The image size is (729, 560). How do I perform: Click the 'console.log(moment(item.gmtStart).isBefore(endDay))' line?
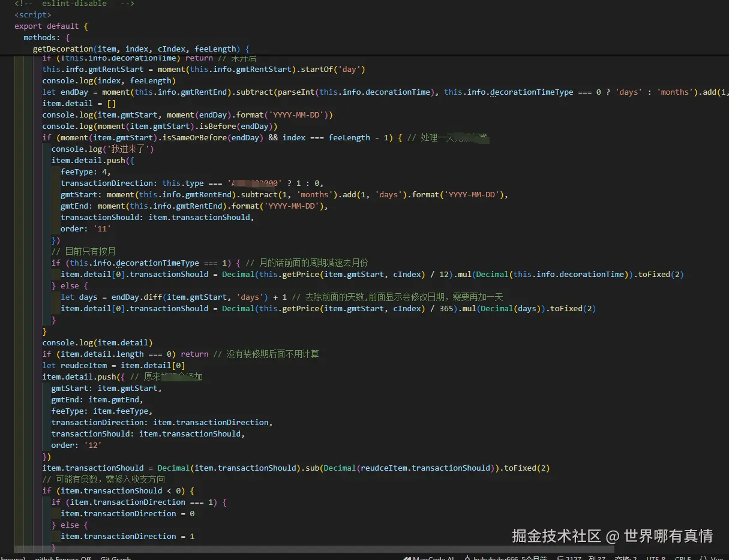160,126
